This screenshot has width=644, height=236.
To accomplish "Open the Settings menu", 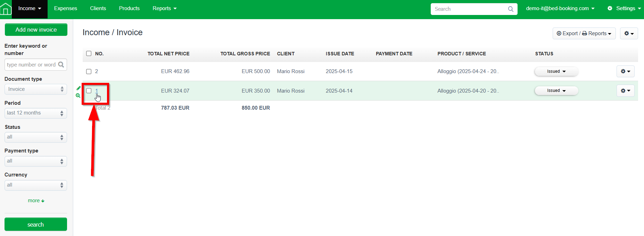I will [624, 8].
